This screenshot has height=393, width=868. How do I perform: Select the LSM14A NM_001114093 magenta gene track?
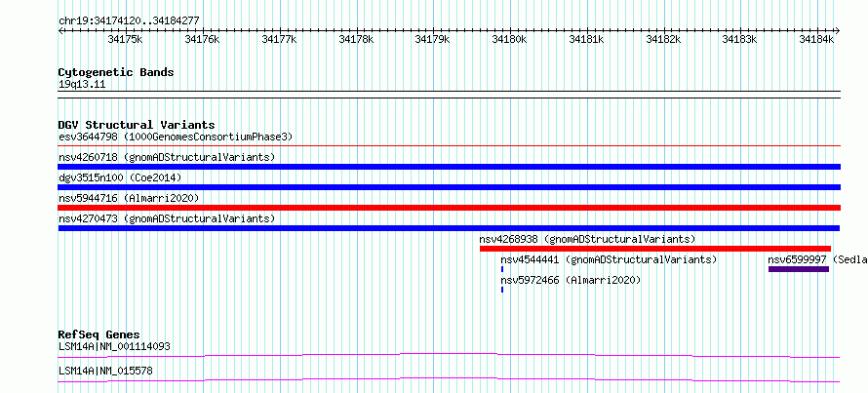click(x=449, y=355)
